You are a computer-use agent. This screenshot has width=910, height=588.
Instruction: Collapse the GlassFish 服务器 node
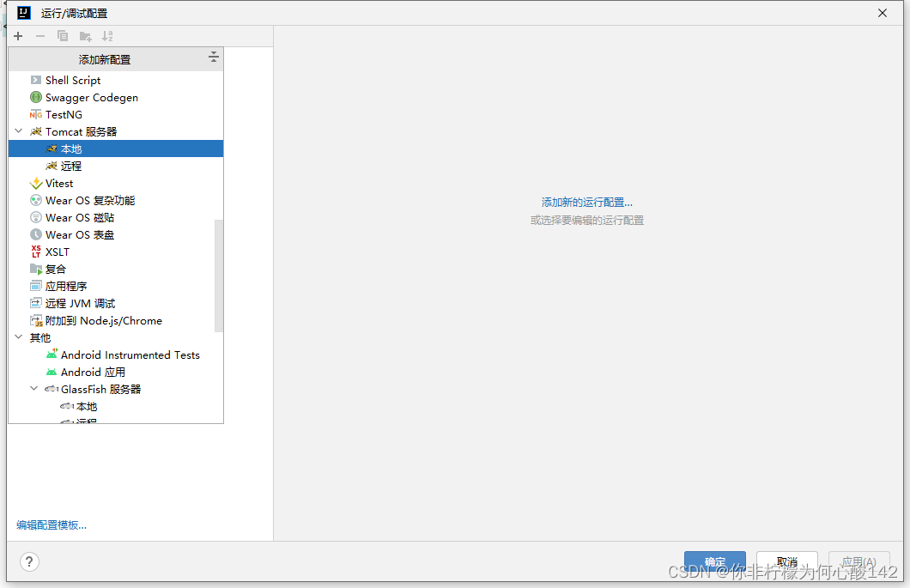coord(34,389)
